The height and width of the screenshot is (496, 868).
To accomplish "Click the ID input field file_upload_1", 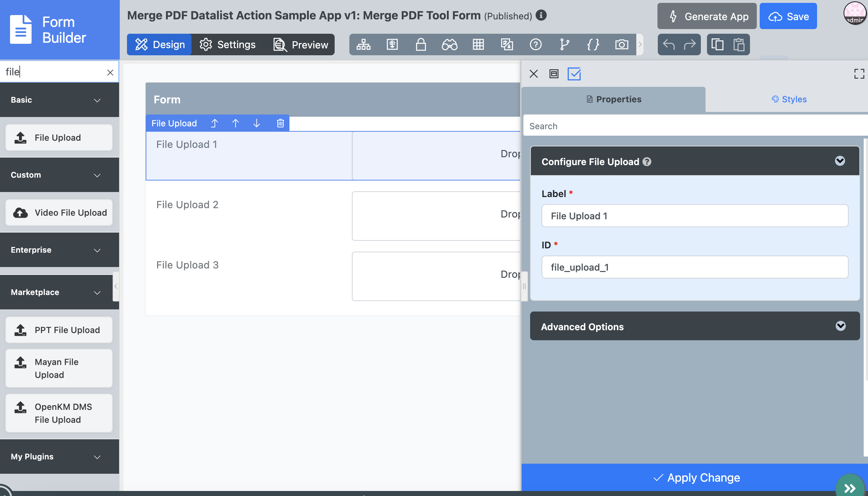I will pos(694,267).
